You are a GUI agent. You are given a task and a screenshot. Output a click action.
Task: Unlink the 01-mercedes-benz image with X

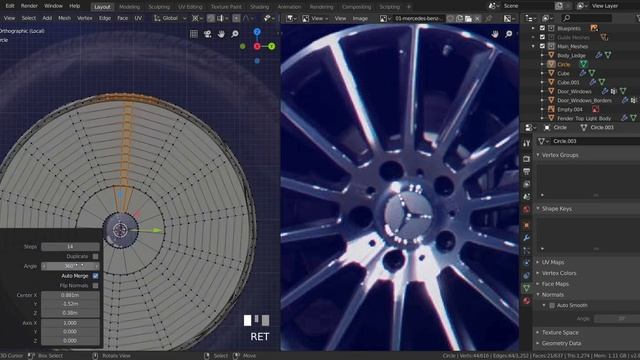(477, 18)
